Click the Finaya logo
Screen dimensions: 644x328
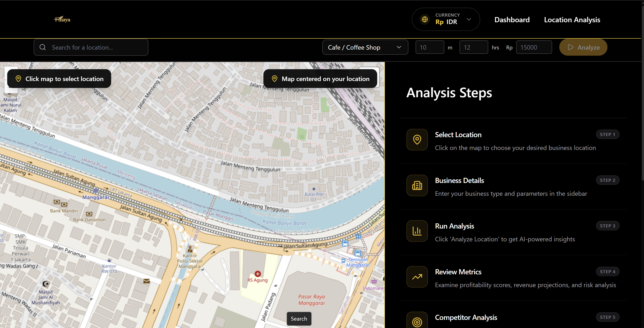pos(62,19)
